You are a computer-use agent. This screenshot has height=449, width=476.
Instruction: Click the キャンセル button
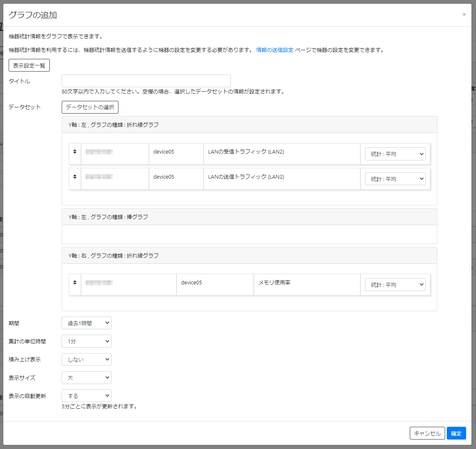coord(427,433)
